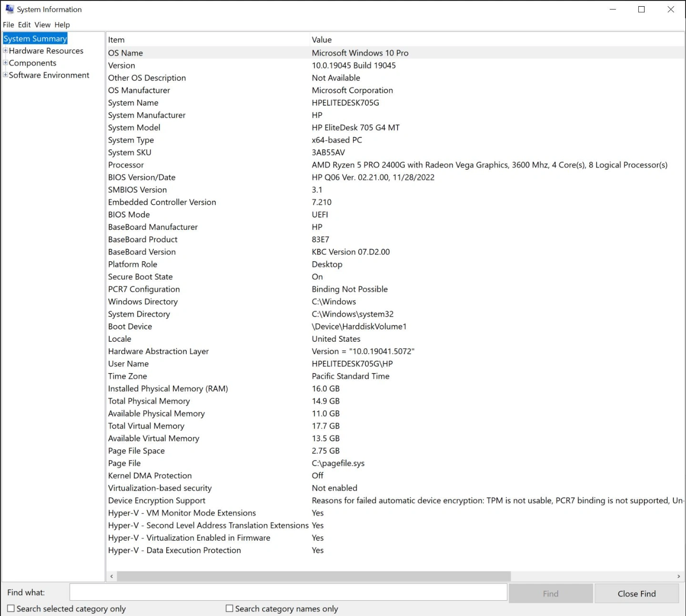The height and width of the screenshot is (616, 686).
Task: Select the Hardware Abstraction Layer row
Action: point(395,351)
